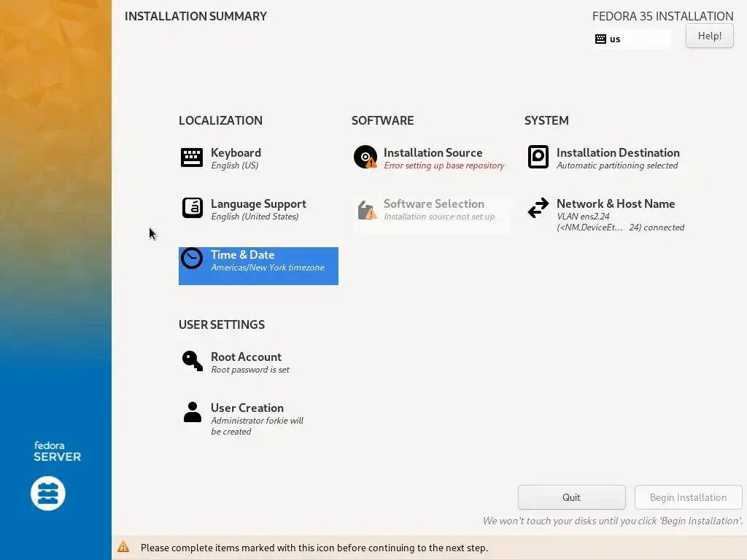This screenshot has height=560, width=747.
Task: Click the Root Account key icon
Action: (193, 361)
